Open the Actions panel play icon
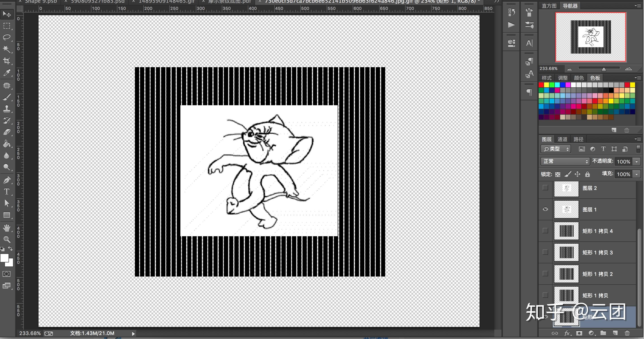Viewport: 644px width, 339px height. [511, 25]
